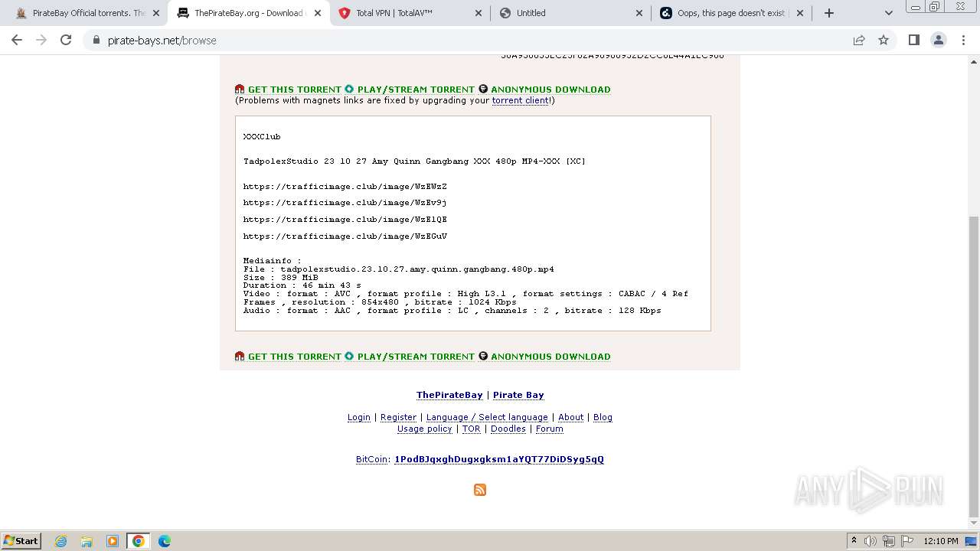The height and width of the screenshot is (551, 980).
Task: Close the Oops page tab
Action: 800,13
